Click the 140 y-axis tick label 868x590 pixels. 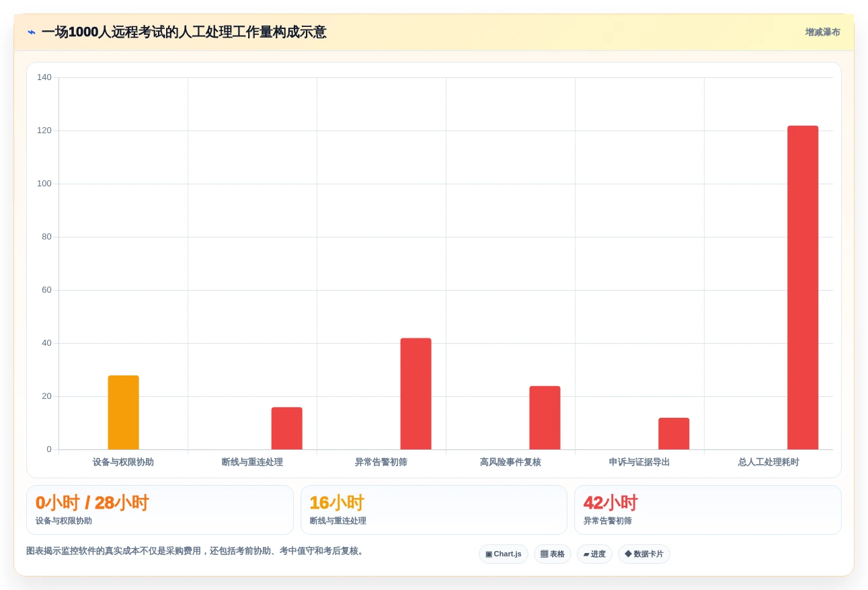[44, 77]
